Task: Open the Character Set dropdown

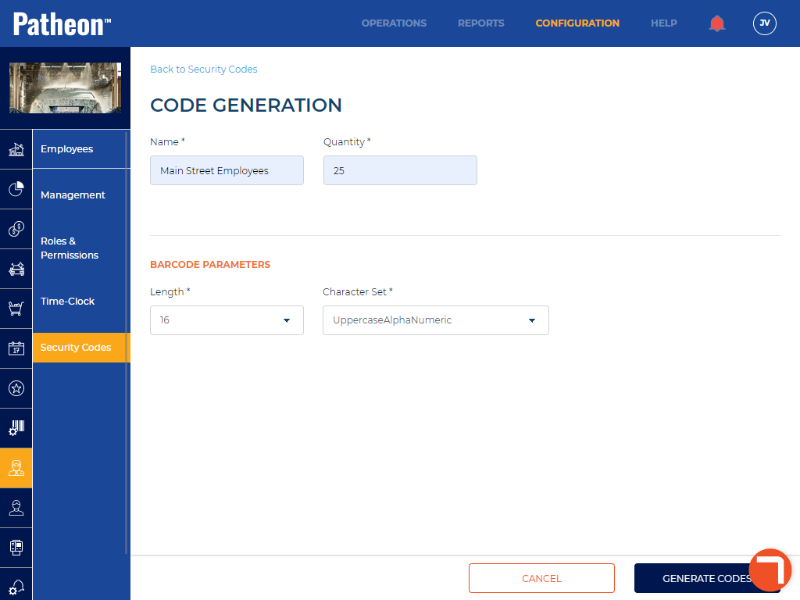Action: (435, 320)
